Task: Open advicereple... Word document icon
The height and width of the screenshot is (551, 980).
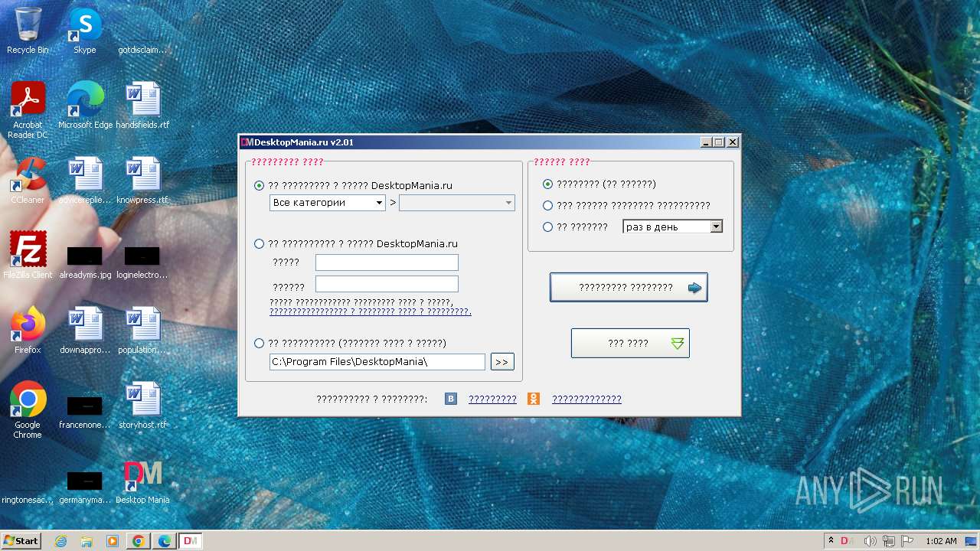Action: tap(85, 181)
